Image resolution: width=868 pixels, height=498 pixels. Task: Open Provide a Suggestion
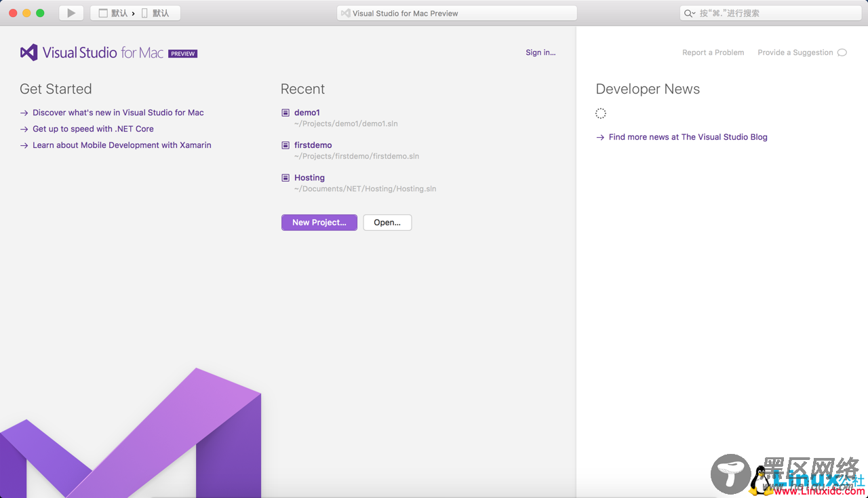795,52
